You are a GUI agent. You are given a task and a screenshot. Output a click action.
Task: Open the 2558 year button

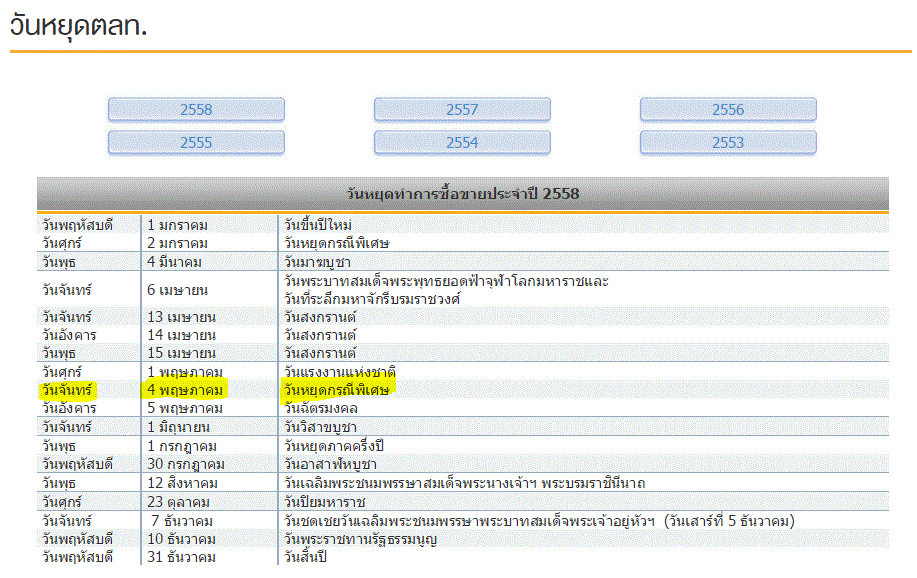pyautogui.click(x=196, y=109)
